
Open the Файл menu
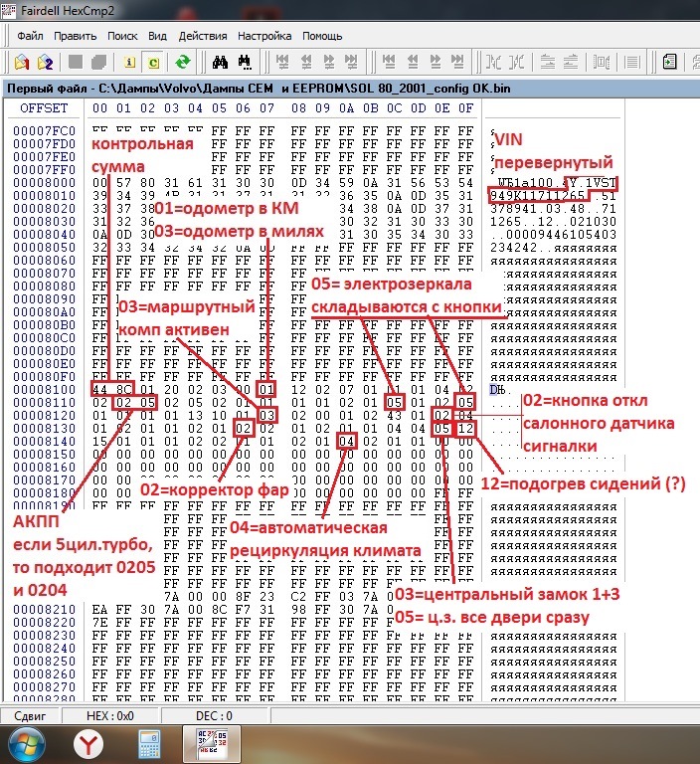(x=30, y=36)
